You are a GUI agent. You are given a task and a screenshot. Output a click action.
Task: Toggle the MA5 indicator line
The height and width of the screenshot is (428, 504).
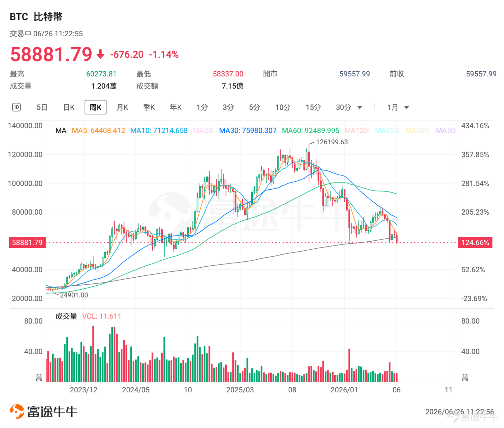(x=98, y=130)
